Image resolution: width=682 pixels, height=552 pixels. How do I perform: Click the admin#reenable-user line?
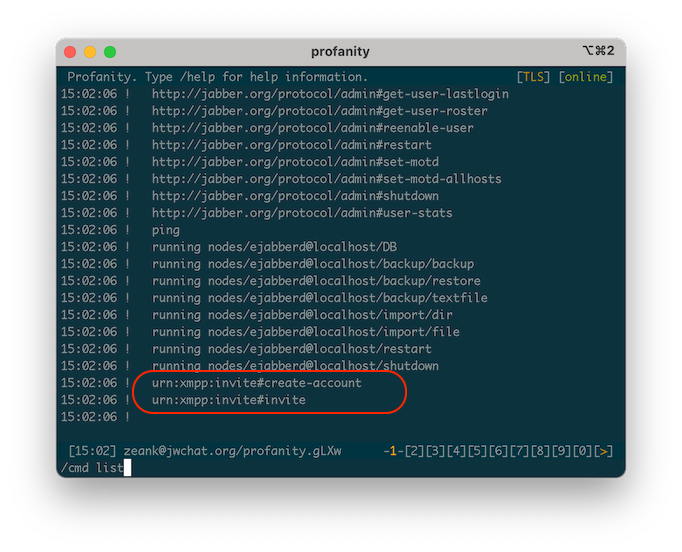[x=313, y=128]
